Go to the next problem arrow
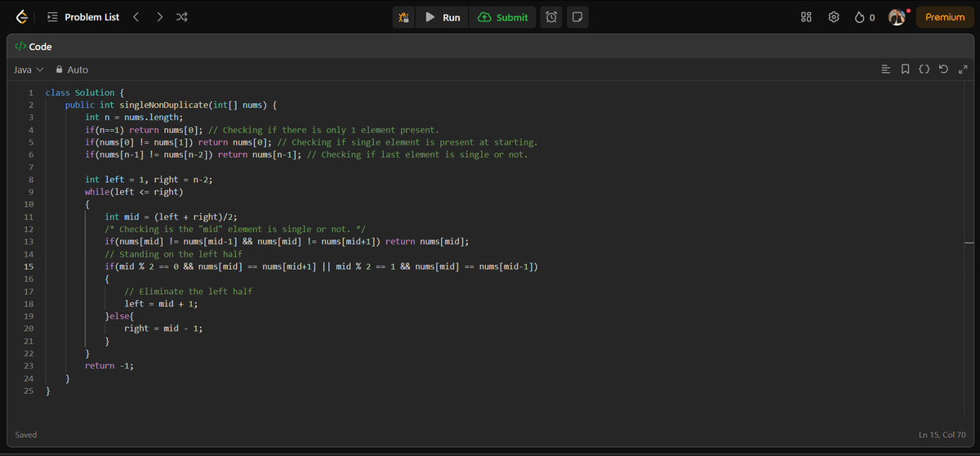This screenshot has width=980, height=456. point(159,17)
